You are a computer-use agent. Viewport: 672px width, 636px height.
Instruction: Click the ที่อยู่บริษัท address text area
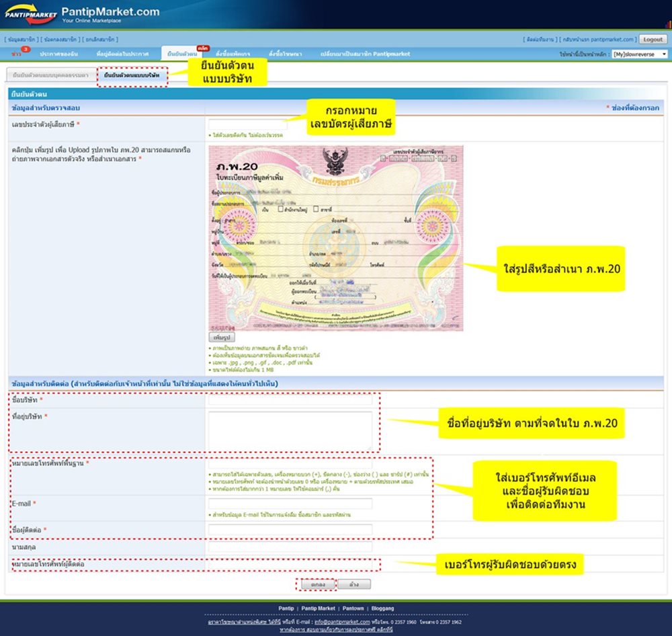(290, 430)
